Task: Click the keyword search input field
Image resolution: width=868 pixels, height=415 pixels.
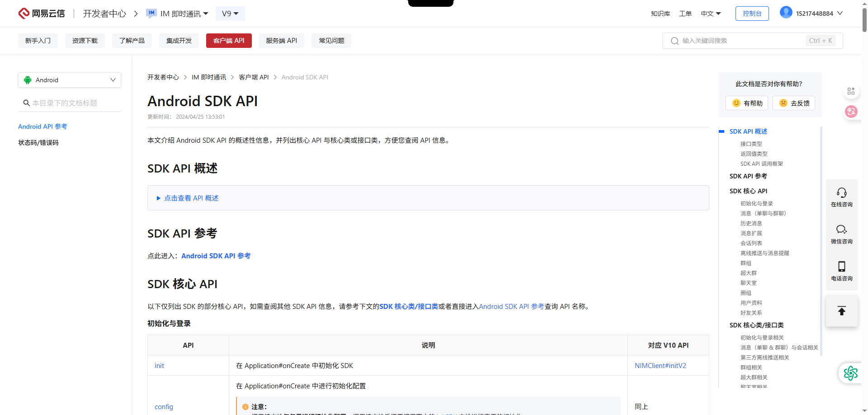Action: (752, 41)
